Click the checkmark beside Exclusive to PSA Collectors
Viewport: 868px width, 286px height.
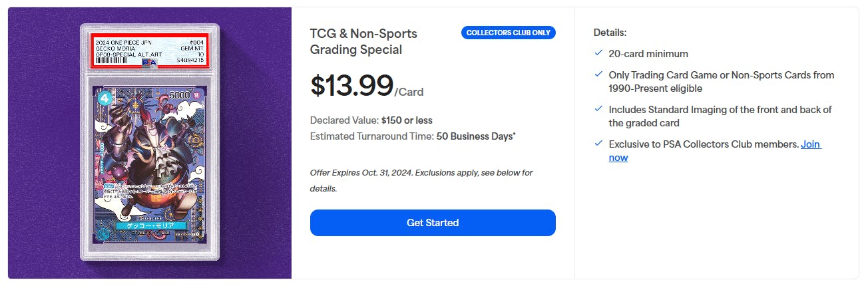pyautogui.click(x=598, y=144)
